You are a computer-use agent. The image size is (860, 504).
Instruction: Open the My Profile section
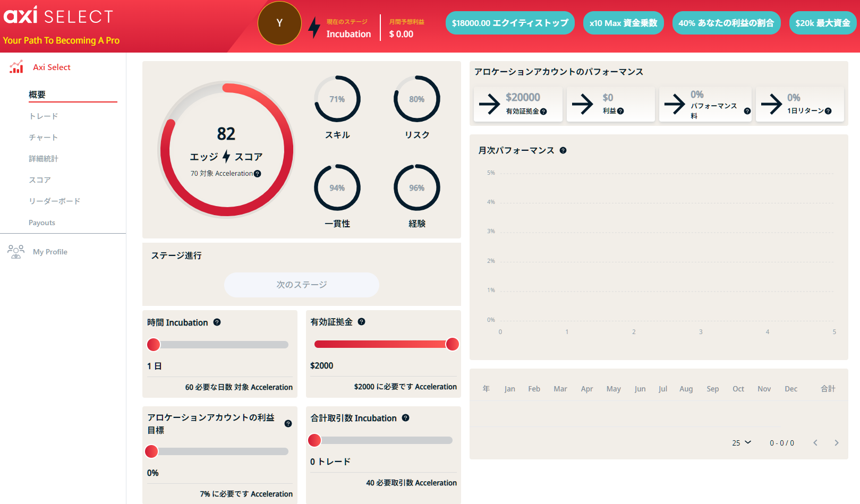(50, 252)
